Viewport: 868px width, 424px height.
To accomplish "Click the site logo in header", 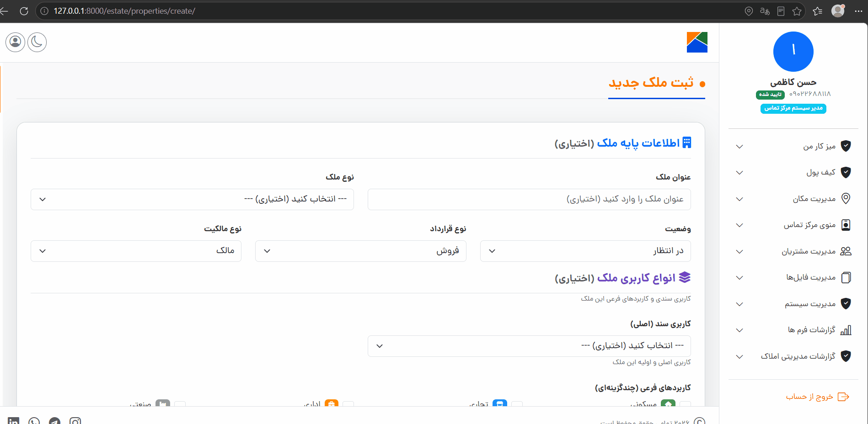I will pyautogui.click(x=697, y=42).
